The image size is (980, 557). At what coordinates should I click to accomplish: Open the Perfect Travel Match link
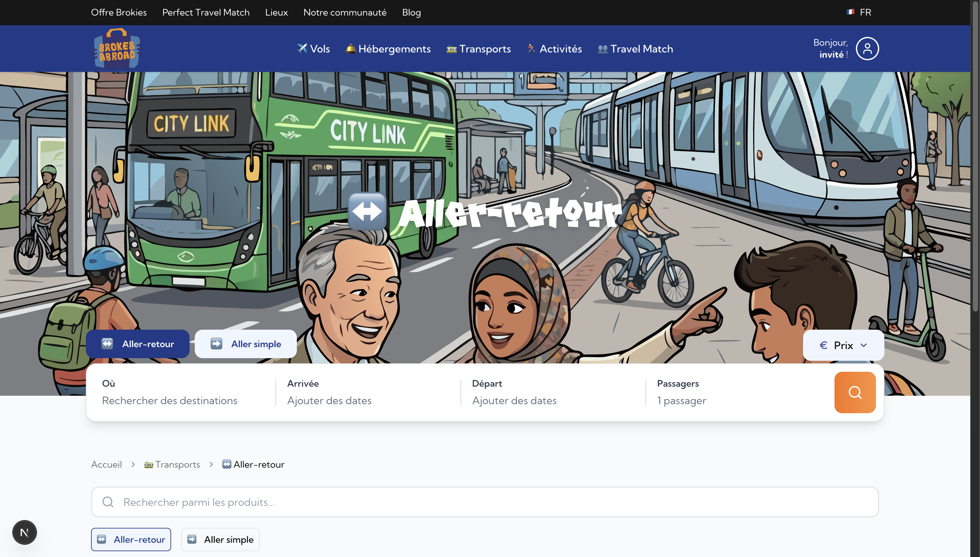pyautogui.click(x=206, y=12)
